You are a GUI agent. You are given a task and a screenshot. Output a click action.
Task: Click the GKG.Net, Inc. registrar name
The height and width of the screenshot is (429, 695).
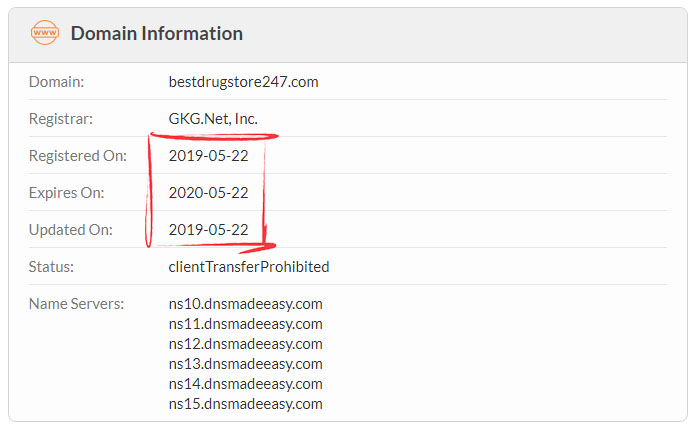(x=213, y=119)
